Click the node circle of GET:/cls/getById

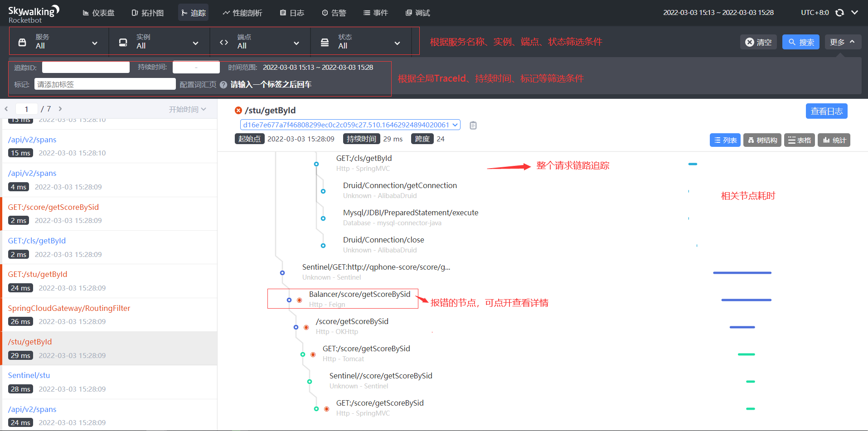(316, 164)
